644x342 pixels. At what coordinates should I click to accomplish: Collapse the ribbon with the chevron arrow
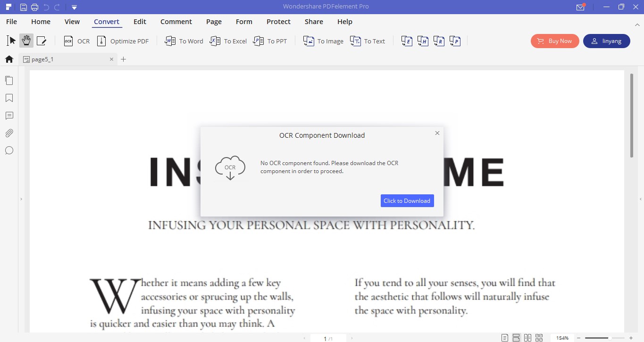pyautogui.click(x=637, y=25)
